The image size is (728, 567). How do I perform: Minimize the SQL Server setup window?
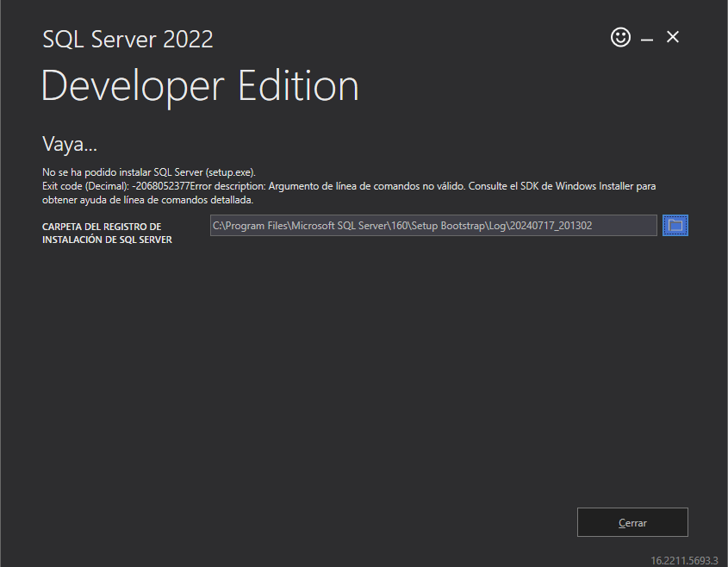[x=647, y=37]
